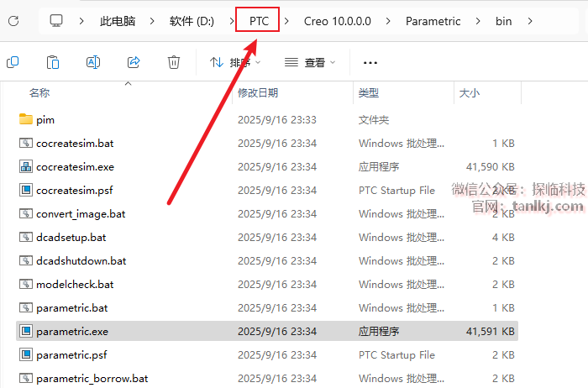This screenshot has height=388, width=588.
Task: Select dcadshutdown.bat file name
Action: [x=81, y=261]
